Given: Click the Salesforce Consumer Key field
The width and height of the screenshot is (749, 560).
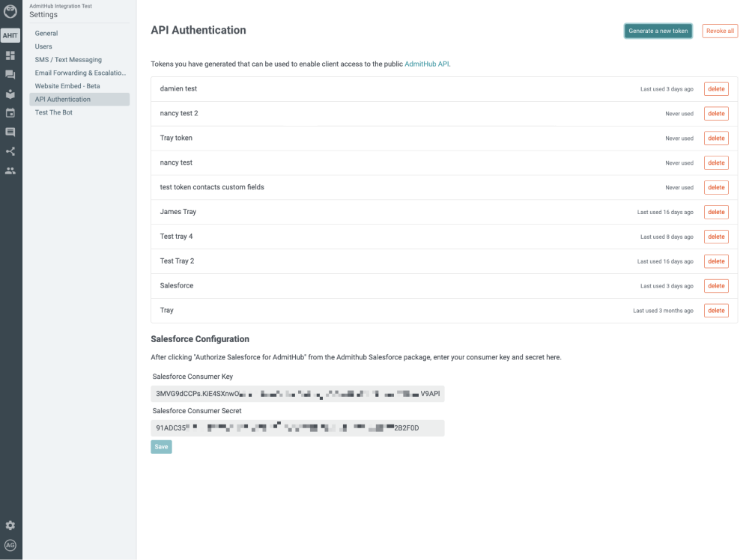Looking at the screenshot, I should pos(297,393).
